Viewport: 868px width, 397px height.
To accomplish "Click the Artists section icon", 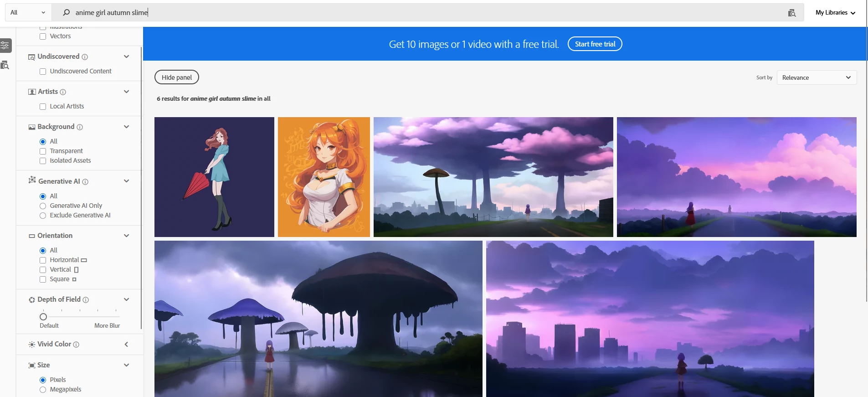I will click(32, 92).
